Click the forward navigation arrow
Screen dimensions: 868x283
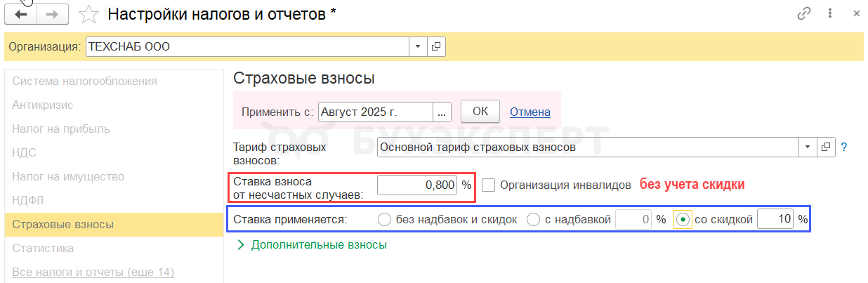point(53,14)
